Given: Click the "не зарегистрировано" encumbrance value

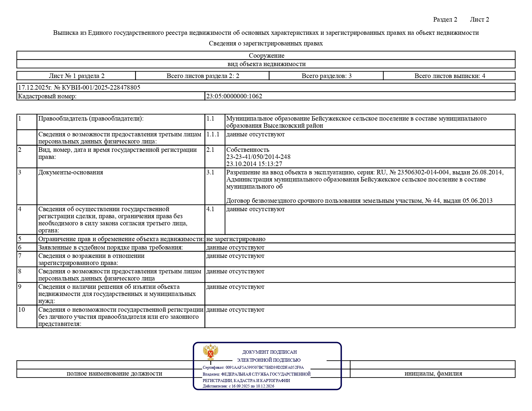Looking at the screenshot, I should click(x=236, y=239).
